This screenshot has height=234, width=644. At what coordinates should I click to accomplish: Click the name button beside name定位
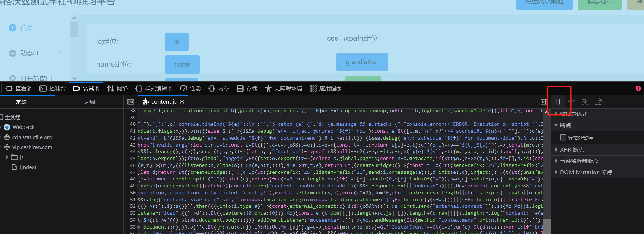[182, 65]
